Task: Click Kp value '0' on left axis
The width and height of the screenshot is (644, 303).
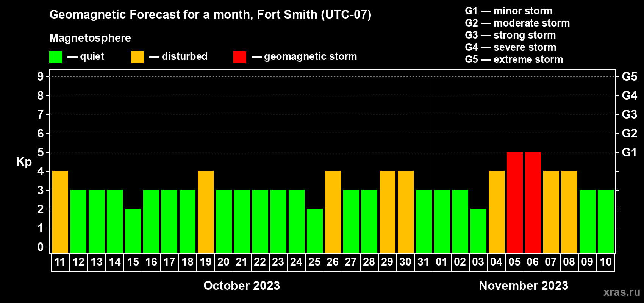Action: click(41, 247)
